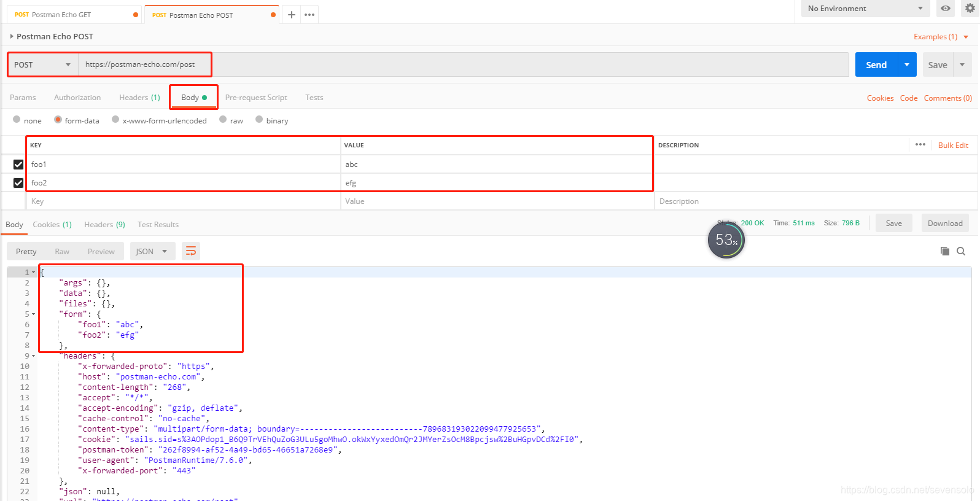Switch response view to Raw
The width and height of the screenshot is (980, 501).
pos(62,251)
